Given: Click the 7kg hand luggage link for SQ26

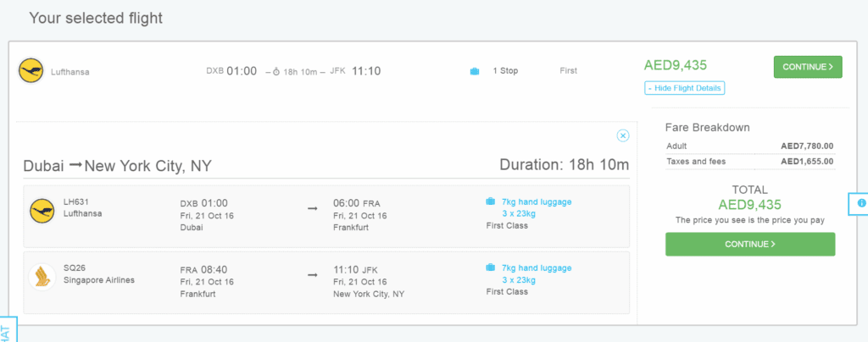Looking at the screenshot, I should click(537, 268).
